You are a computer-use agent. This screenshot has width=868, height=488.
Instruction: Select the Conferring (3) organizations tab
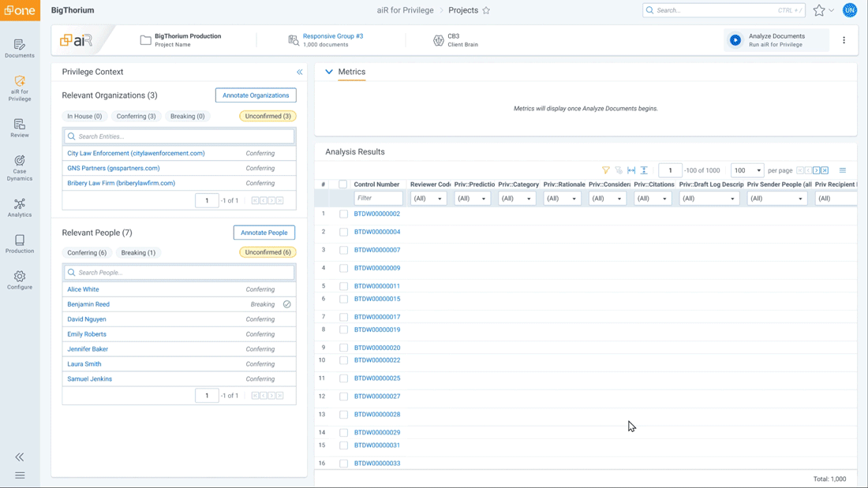coord(136,116)
